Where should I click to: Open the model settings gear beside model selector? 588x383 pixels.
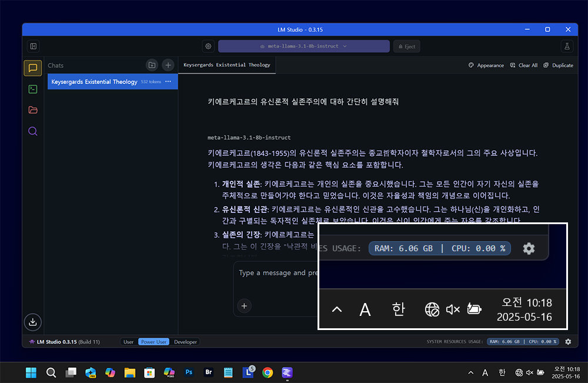coord(208,46)
